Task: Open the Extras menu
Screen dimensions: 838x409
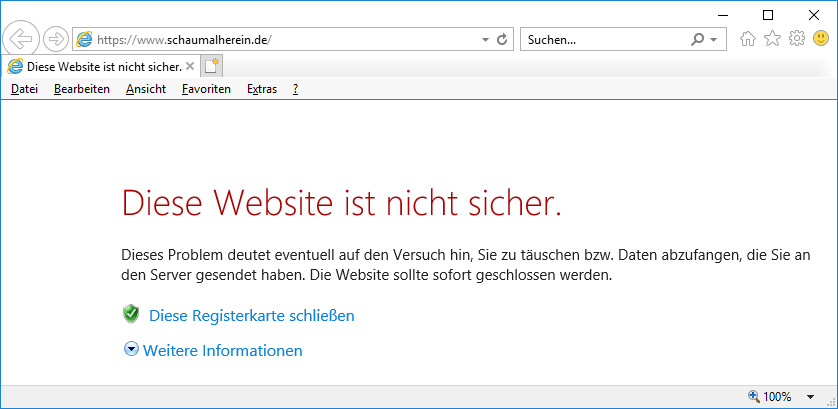Action: [x=262, y=89]
